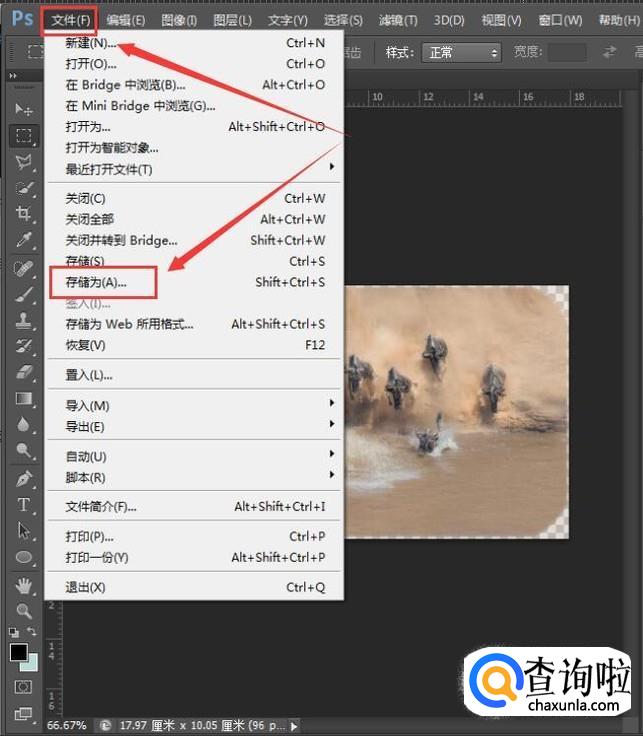
Task: Choose 新建(N)... from File menu
Action: 92,43
